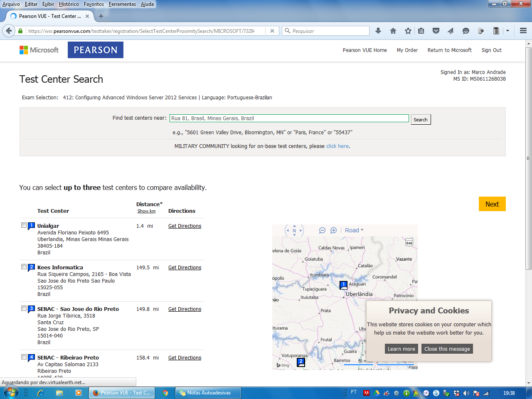
Task: Click the clipboard-style add-on toolbar icon
Action: (496, 31)
